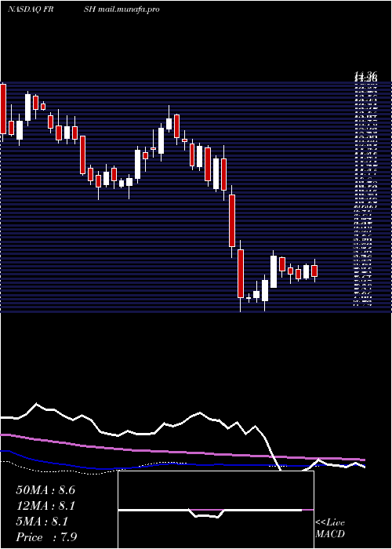The width and height of the screenshot is (392, 549).
Task: Click the <<Live MACD label
Action: (x=330, y=528)
